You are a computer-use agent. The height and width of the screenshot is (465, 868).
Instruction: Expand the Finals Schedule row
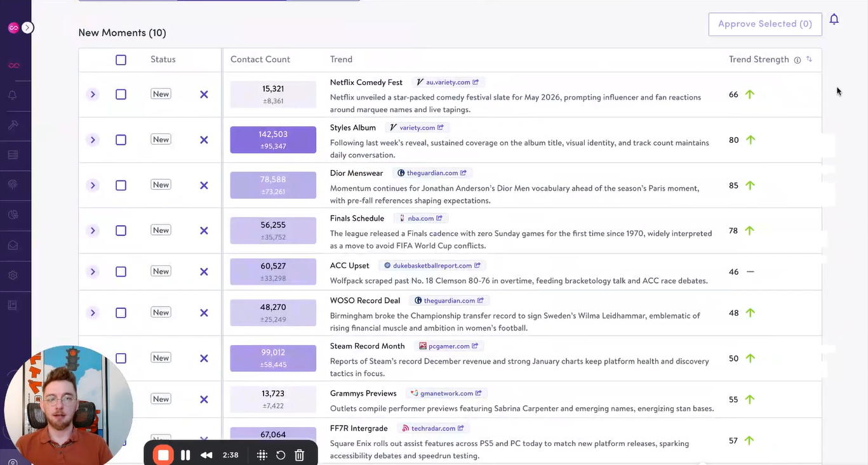coord(93,231)
